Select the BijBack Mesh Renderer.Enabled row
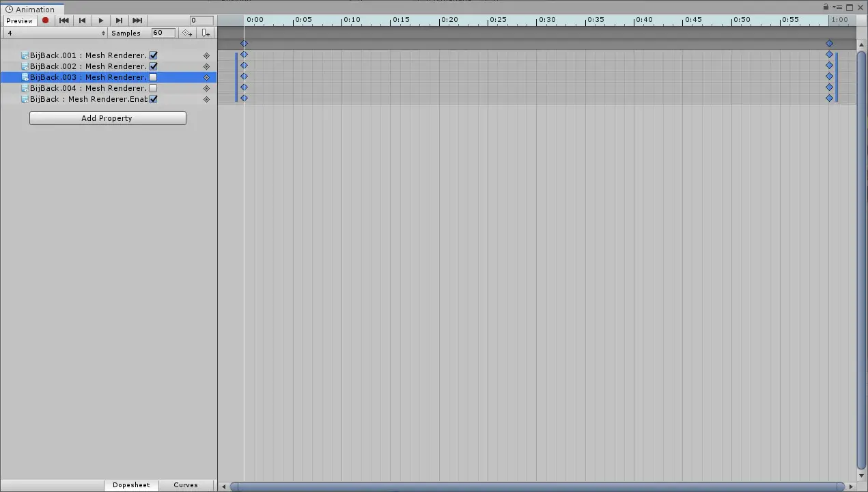 pyautogui.click(x=108, y=99)
